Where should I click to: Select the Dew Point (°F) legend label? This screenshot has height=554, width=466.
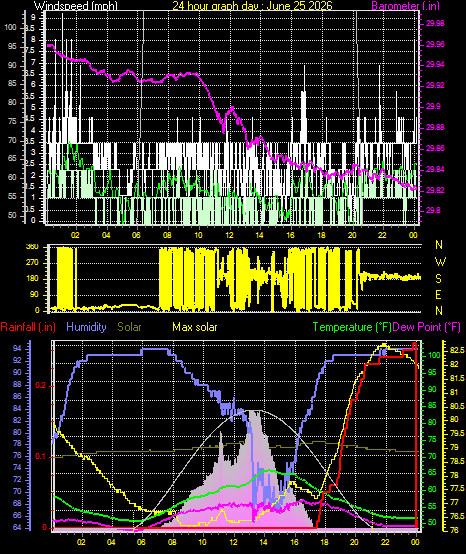pos(426,327)
